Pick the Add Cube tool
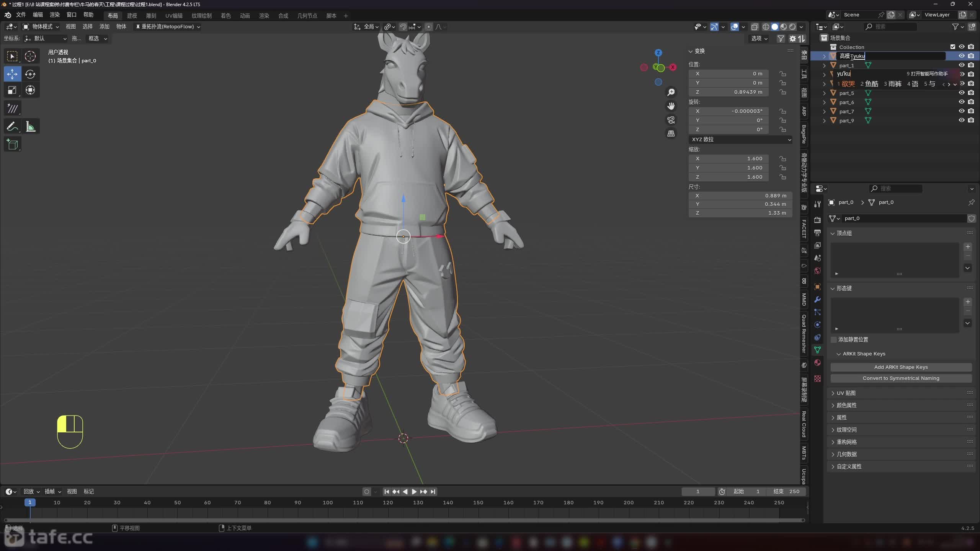Screen dimensions: 980x551 tap(12, 145)
